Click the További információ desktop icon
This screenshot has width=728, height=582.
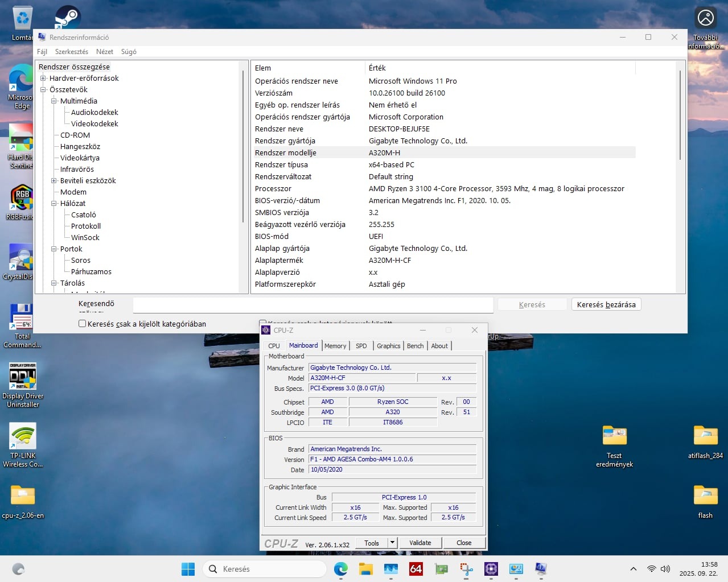coord(706,28)
